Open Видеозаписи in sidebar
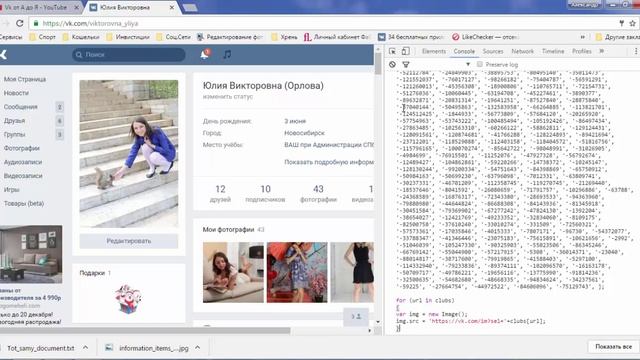This screenshot has height=360, width=640. (23, 176)
